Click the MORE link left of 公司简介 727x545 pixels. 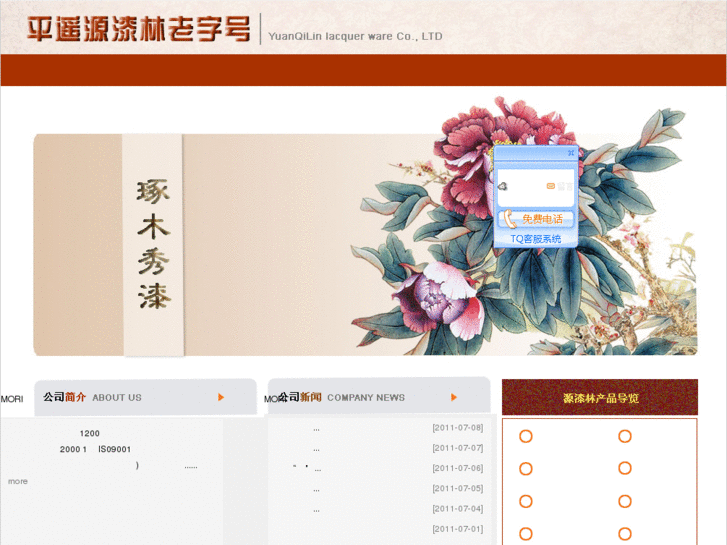pyautogui.click(x=12, y=399)
